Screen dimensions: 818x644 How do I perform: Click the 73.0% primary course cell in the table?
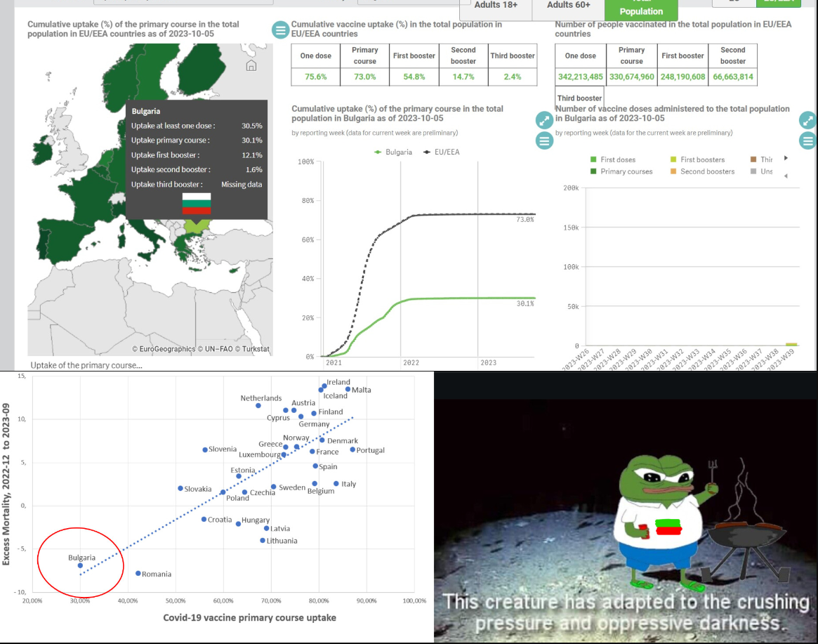coord(364,77)
